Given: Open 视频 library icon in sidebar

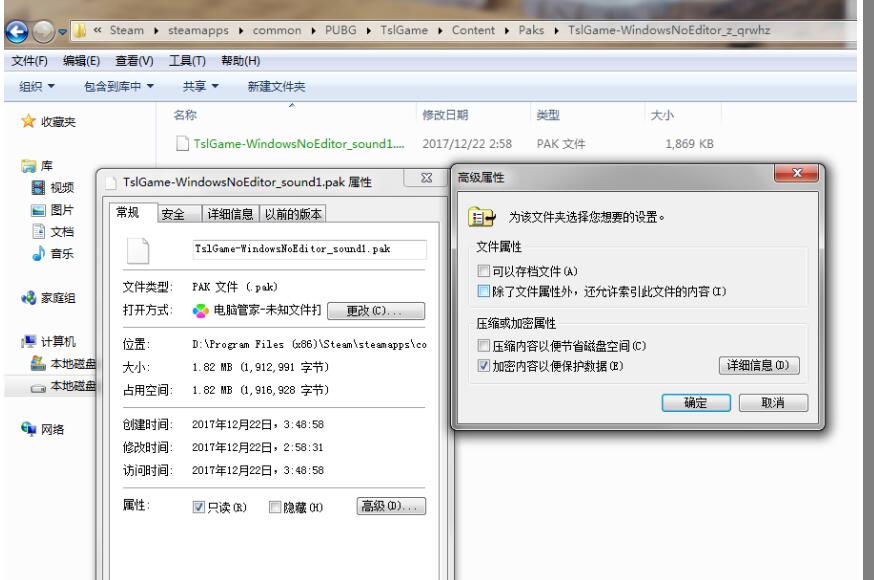Looking at the screenshot, I should point(38,187).
